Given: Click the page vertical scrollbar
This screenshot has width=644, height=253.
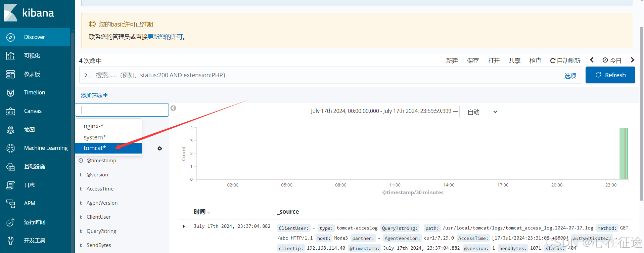Looking at the screenshot, I should (642, 114).
